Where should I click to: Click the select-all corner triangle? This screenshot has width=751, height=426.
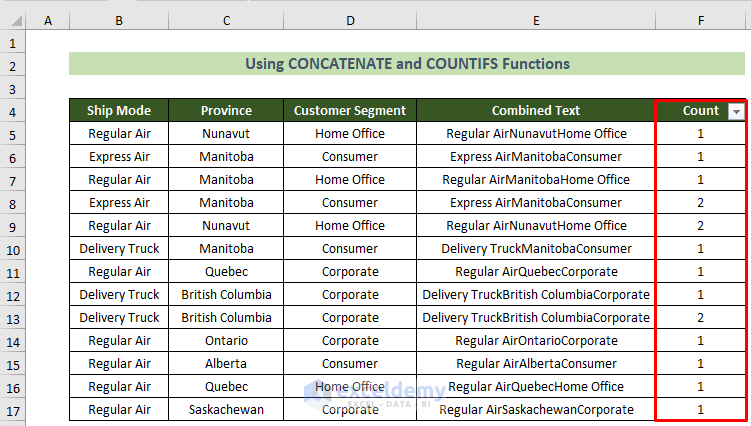pos(17,21)
